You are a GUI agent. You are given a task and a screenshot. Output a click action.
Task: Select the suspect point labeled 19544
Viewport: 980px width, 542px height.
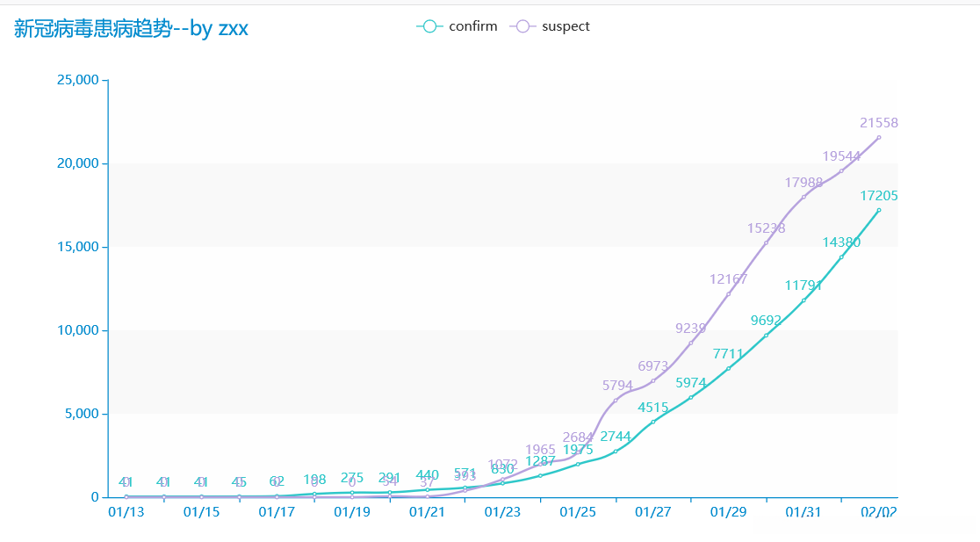[841, 170]
